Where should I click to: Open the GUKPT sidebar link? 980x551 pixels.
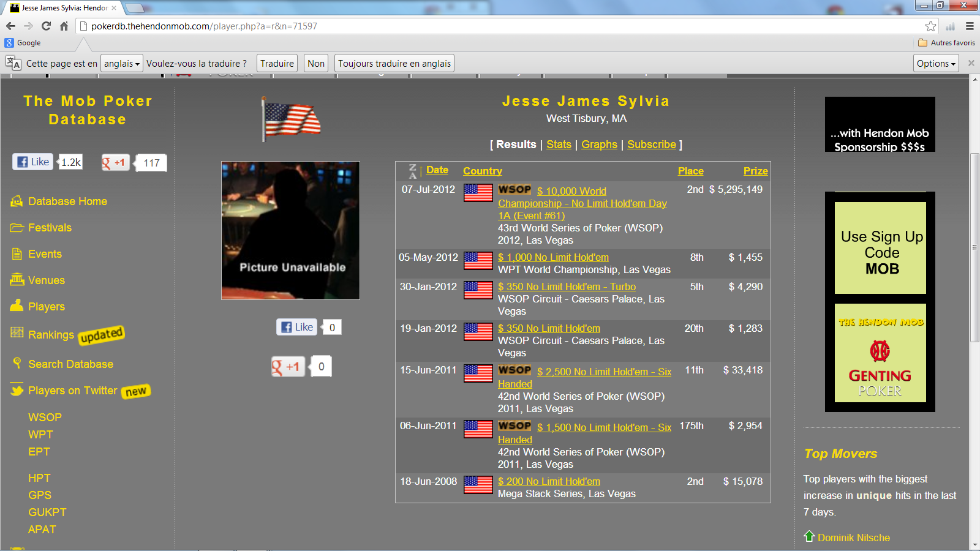coord(47,512)
